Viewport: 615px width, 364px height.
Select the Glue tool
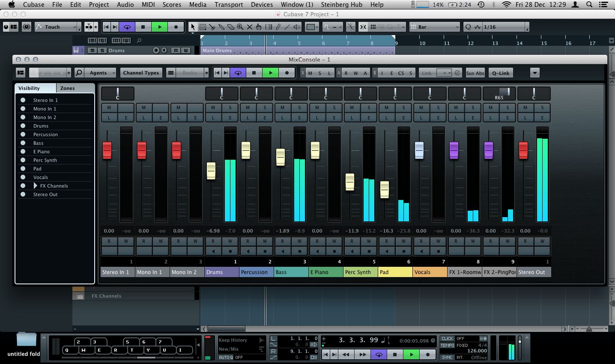coord(221,27)
